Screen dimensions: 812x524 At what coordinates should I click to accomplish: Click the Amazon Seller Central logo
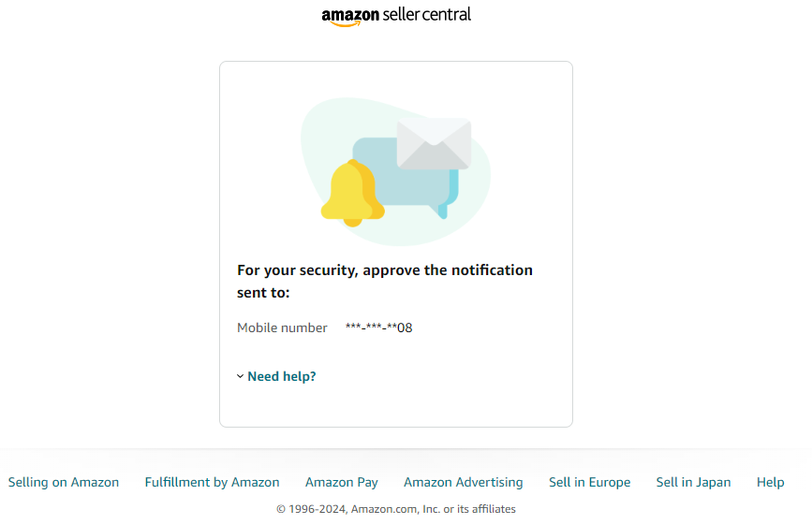(x=396, y=16)
